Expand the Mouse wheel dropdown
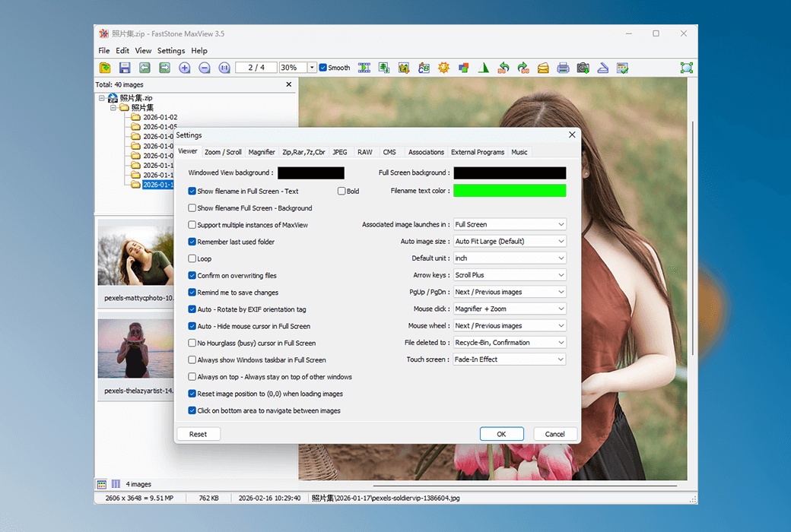 pyautogui.click(x=509, y=326)
